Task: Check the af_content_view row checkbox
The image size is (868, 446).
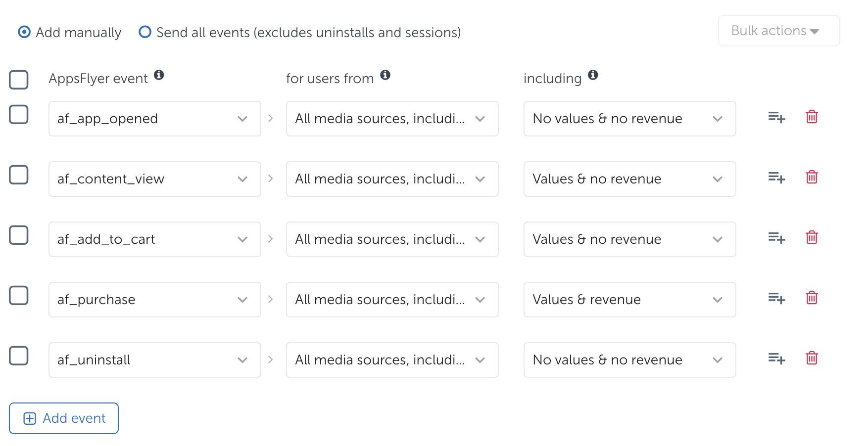Action: (19, 175)
